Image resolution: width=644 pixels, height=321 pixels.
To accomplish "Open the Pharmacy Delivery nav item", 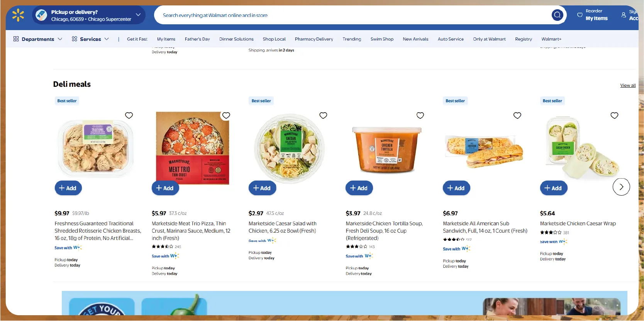I will (314, 39).
